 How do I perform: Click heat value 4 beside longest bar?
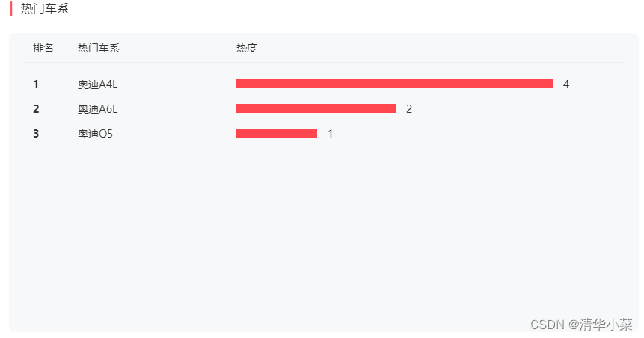point(566,84)
